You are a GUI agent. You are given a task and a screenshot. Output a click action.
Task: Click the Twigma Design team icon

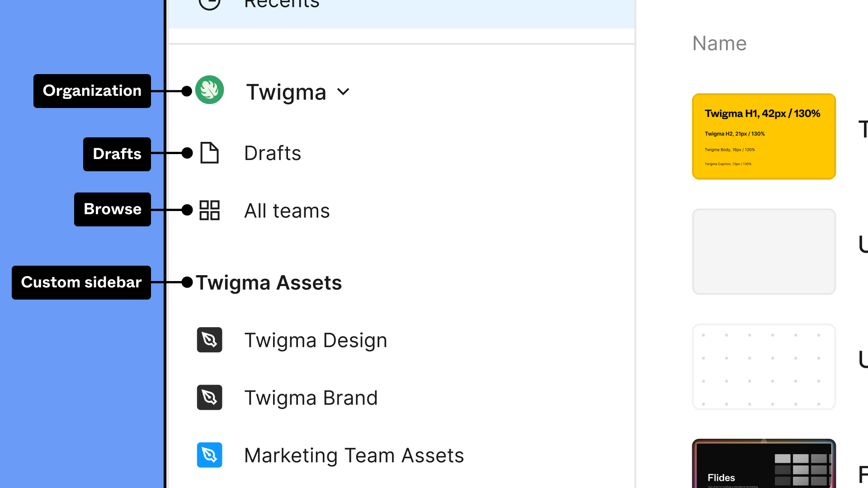coord(209,340)
